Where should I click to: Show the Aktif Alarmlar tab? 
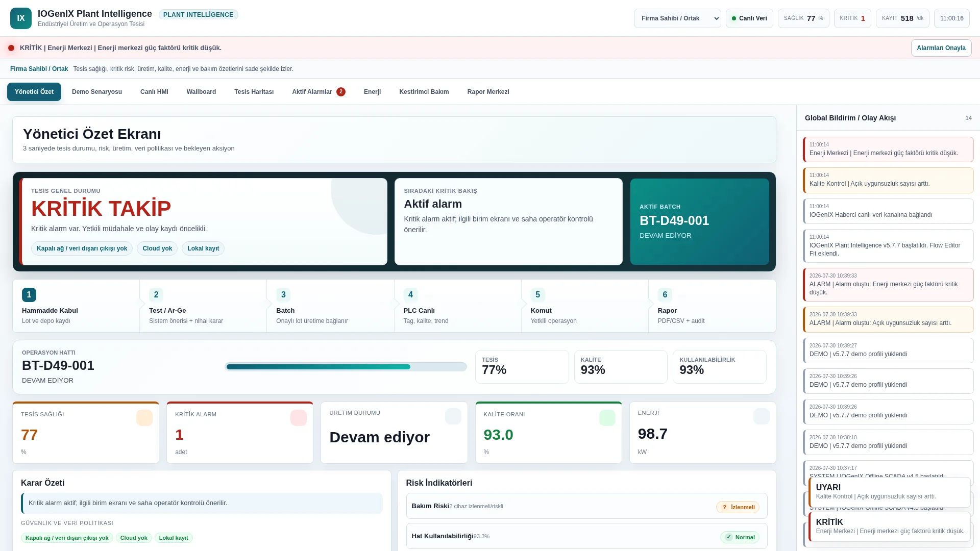tap(318, 92)
